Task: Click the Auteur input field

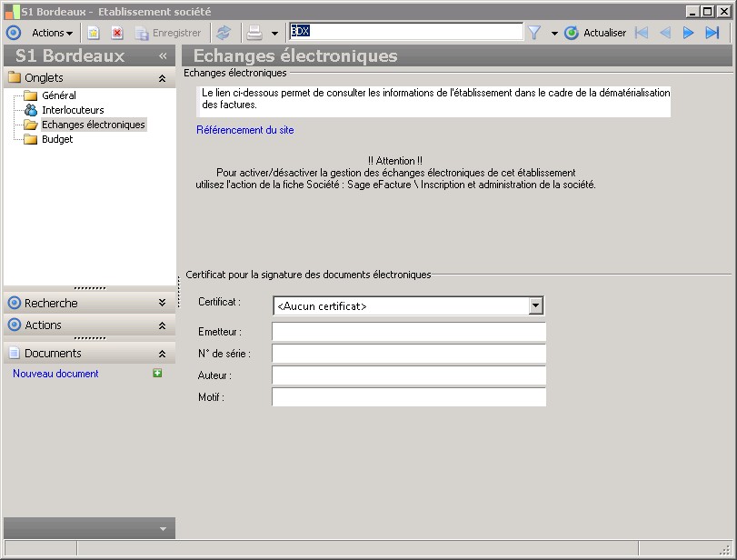Action: (409, 375)
